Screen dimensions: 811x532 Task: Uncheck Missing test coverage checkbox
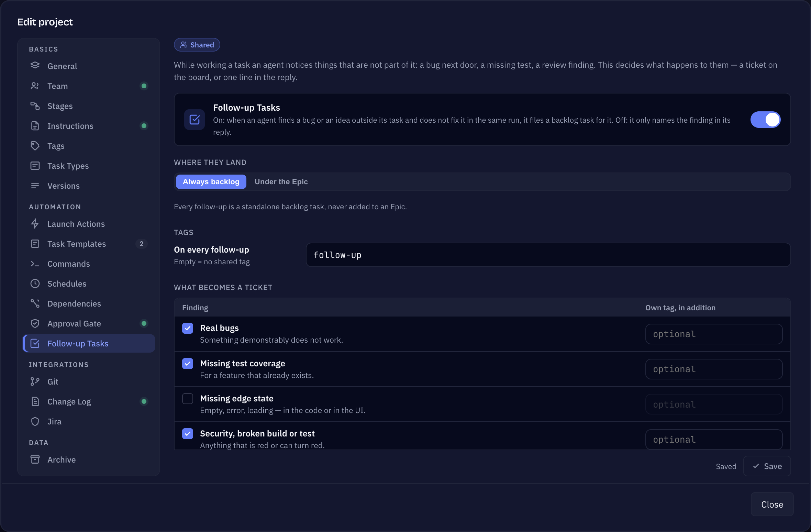188,363
